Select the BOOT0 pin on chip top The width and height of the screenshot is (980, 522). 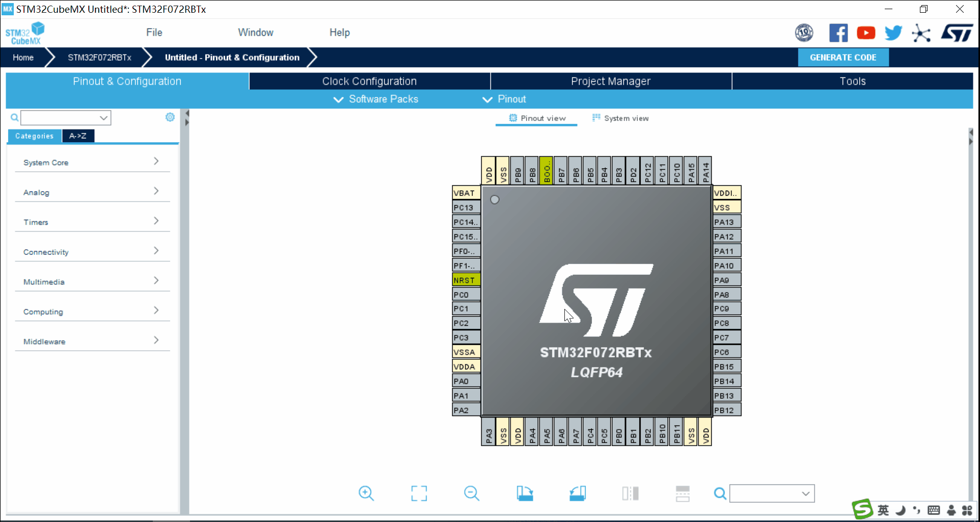point(547,171)
